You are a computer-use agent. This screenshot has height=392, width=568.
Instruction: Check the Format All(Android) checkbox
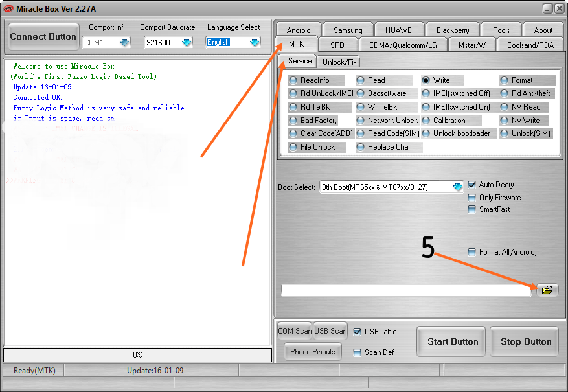pos(471,252)
